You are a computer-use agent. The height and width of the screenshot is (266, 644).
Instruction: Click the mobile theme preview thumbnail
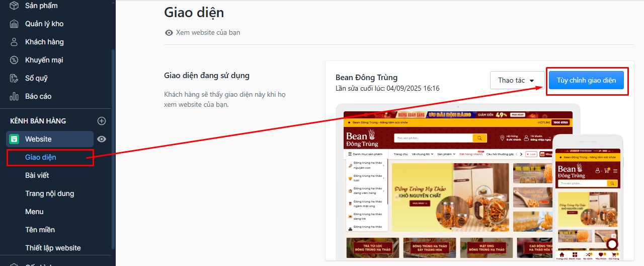[x=588, y=197]
